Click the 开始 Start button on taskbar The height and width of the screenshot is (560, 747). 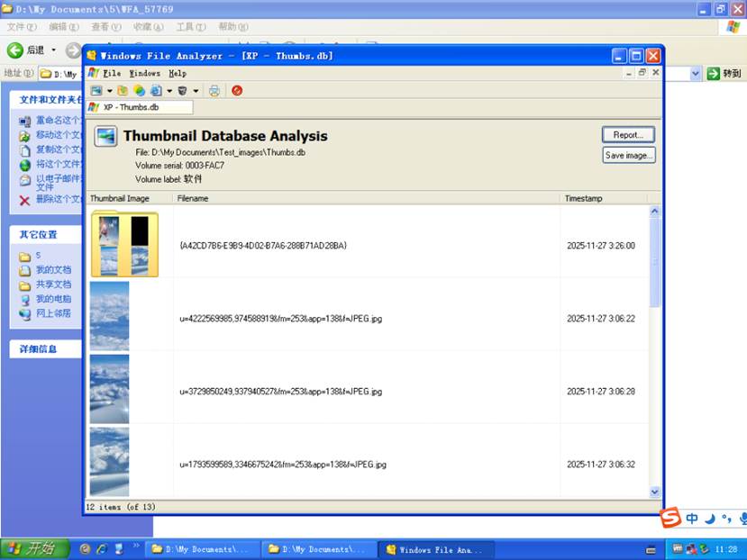coord(35,549)
